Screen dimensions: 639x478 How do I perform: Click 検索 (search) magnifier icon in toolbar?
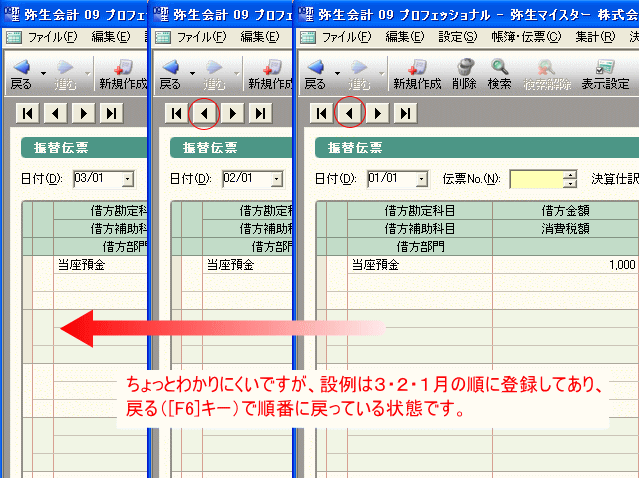pos(500,73)
